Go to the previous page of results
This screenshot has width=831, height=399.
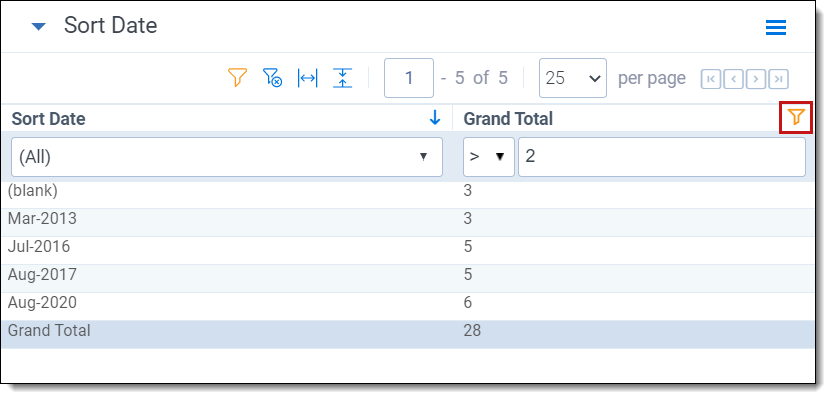[733, 79]
